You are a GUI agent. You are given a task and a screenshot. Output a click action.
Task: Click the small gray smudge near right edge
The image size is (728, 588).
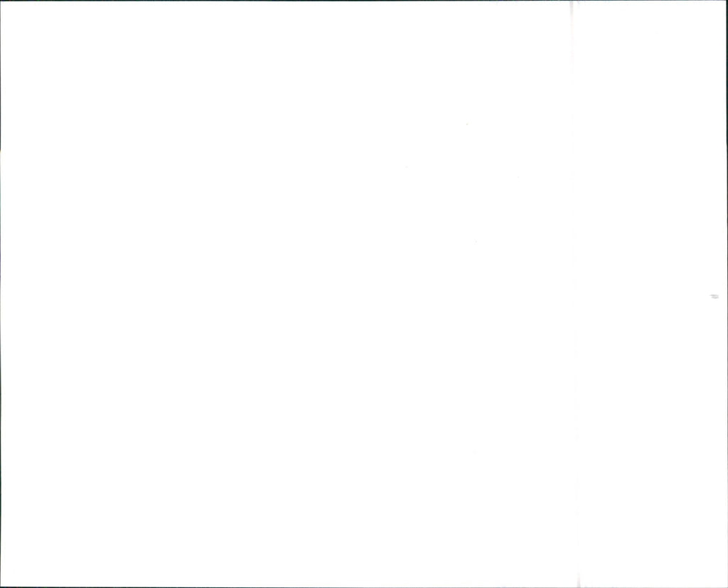(714, 296)
